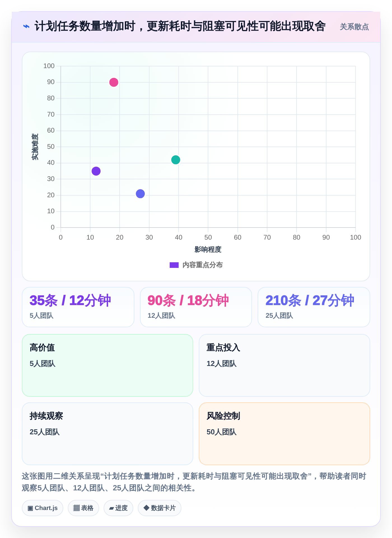The height and width of the screenshot is (538, 392).
Task: Click the 数据卡片 tag chip
Action: [x=160, y=508]
